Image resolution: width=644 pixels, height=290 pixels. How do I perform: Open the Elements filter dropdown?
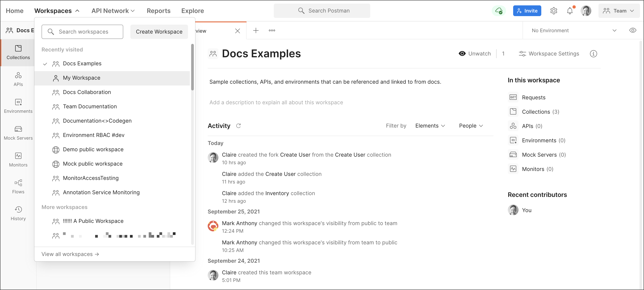(x=430, y=126)
